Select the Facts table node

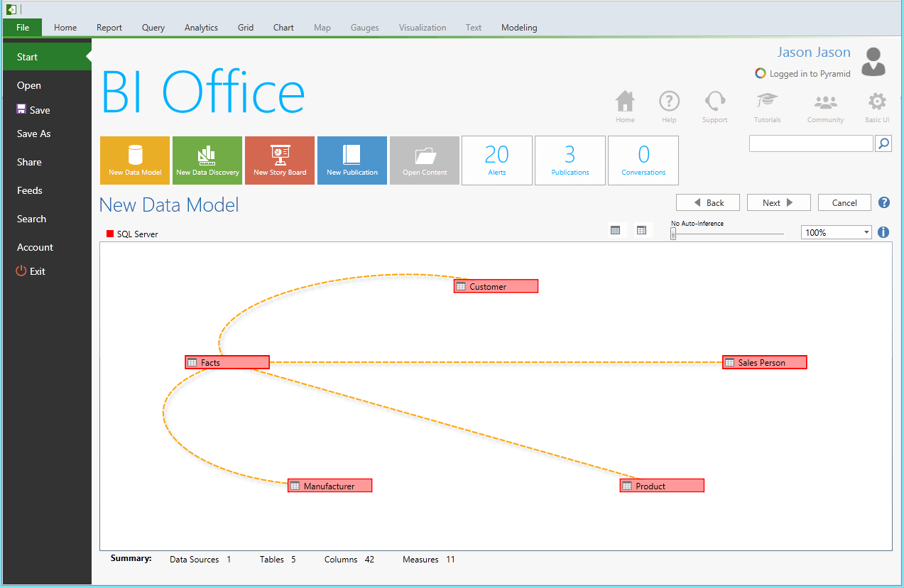pyautogui.click(x=227, y=362)
